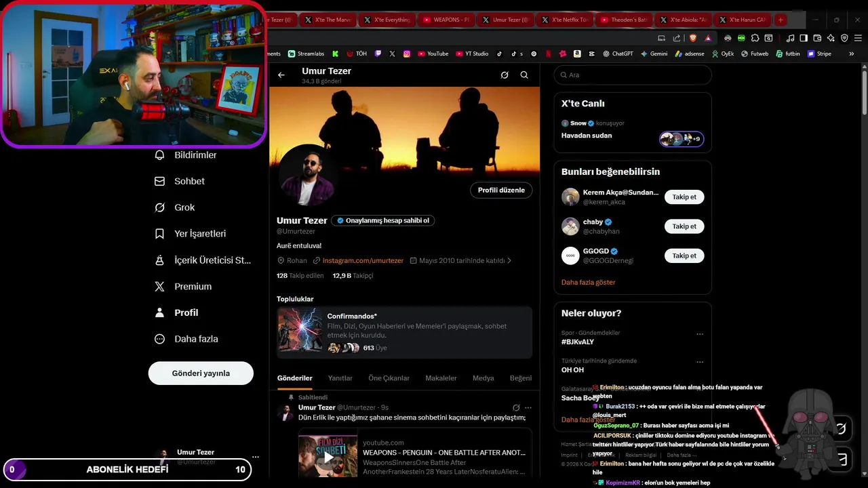Image resolution: width=868 pixels, height=488 pixels.
Task: Open GGOGD profile avatar
Action: 570,256
